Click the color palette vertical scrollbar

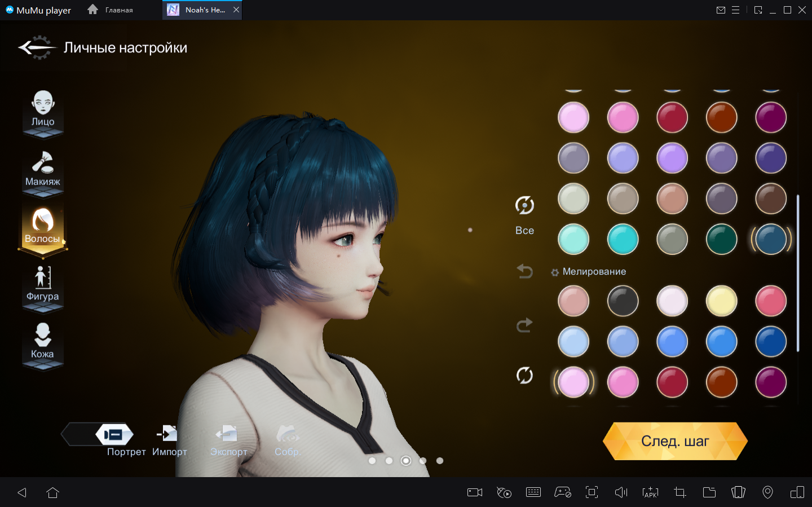[798, 273]
